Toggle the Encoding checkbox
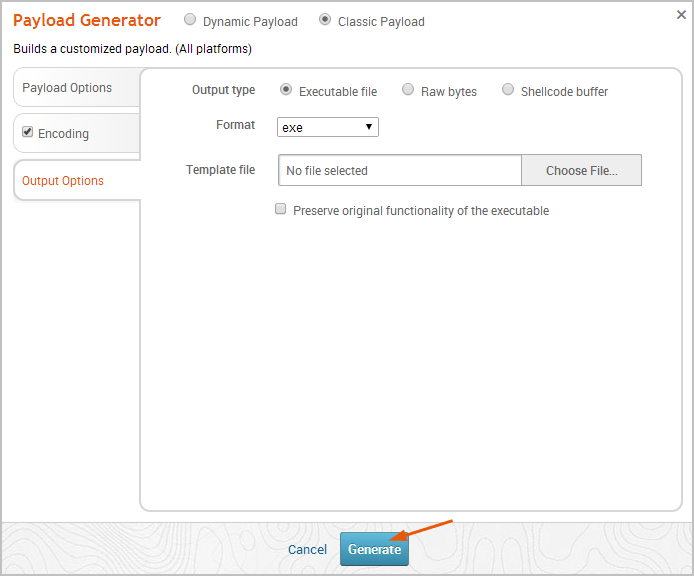The width and height of the screenshot is (694, 576). click(28, 133)
